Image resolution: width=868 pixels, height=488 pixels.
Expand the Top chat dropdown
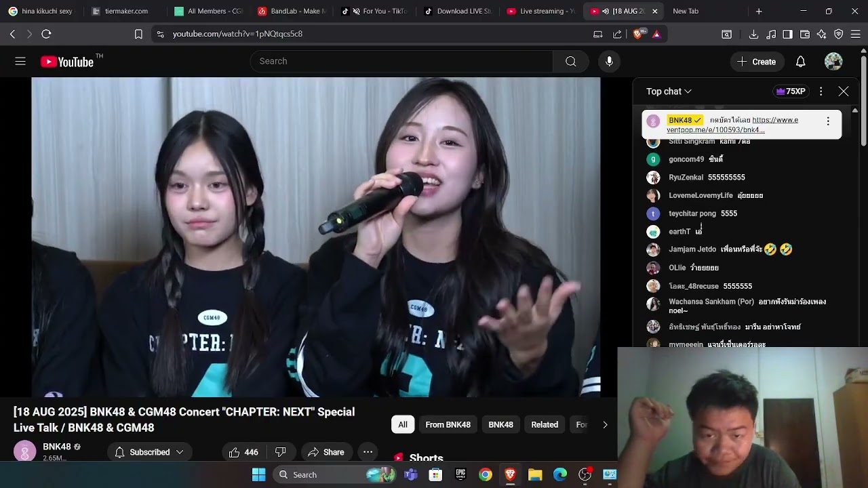tap(669, 91)
